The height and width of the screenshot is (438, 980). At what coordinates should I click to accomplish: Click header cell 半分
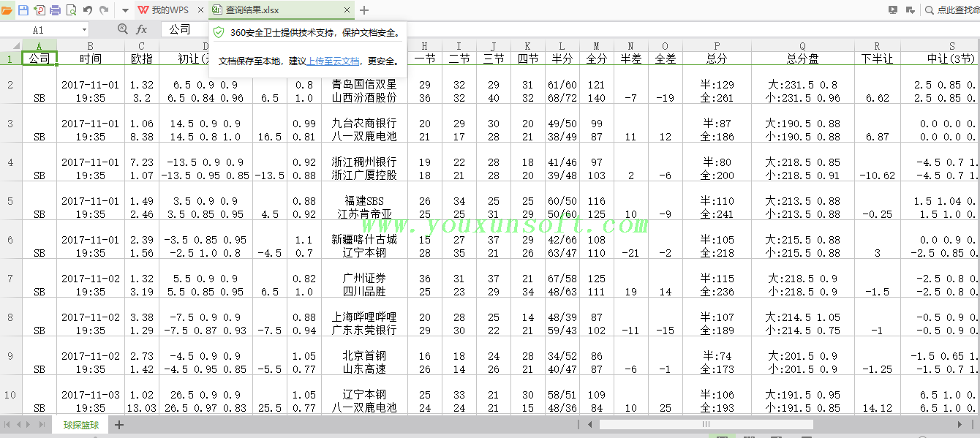pos(561,58)
